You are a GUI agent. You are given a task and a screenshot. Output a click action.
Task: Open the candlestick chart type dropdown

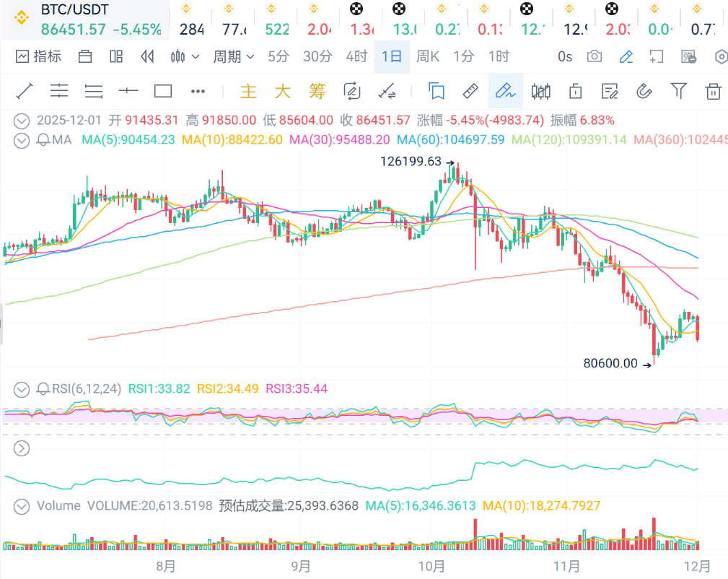(185, 56)
